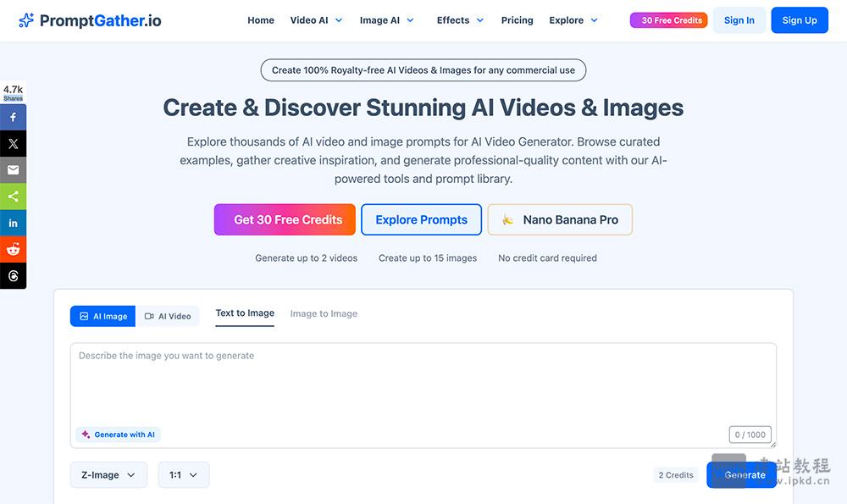Switch to AI Video mode

(168, 316)
